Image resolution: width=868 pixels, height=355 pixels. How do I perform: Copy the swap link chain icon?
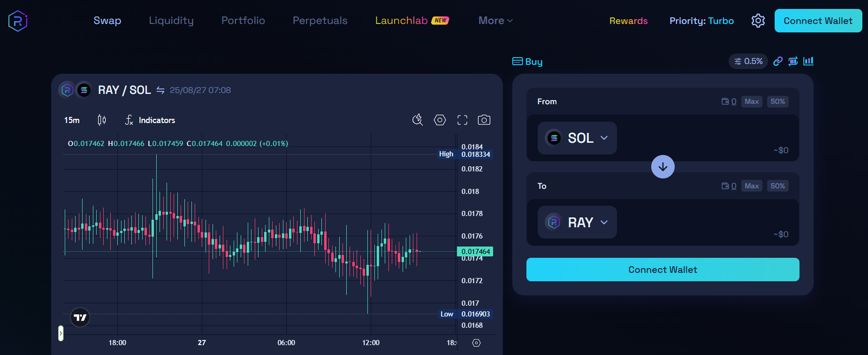pos(778,61)
